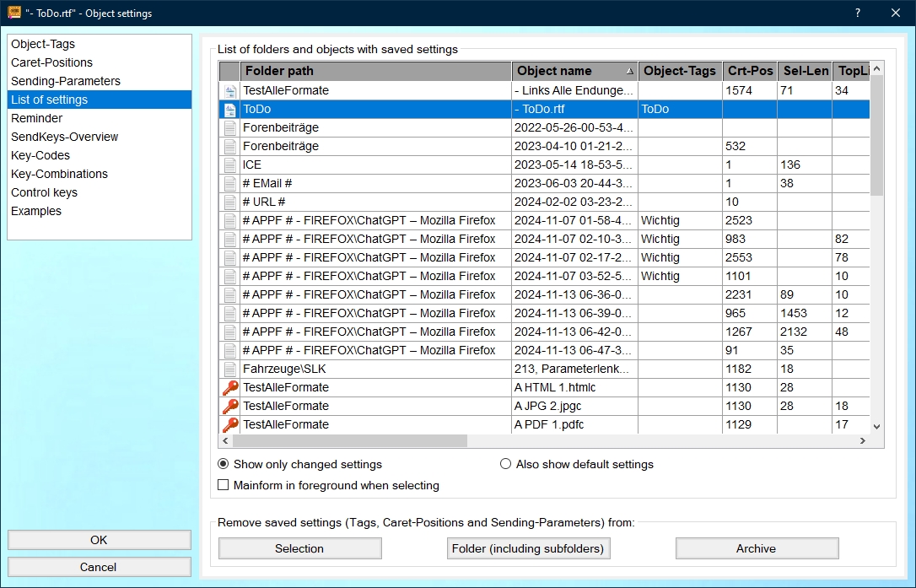916x588 pixels.
Task: Click the key icon beside A HTML 1.htmlc
Action: click(229, 388)
